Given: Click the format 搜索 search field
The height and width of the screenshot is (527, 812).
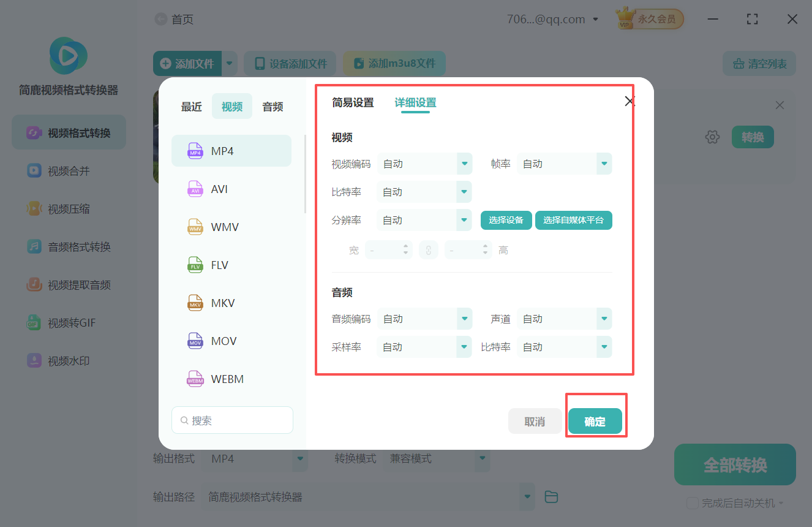Looking at the screenshot, I should (232, 420).
